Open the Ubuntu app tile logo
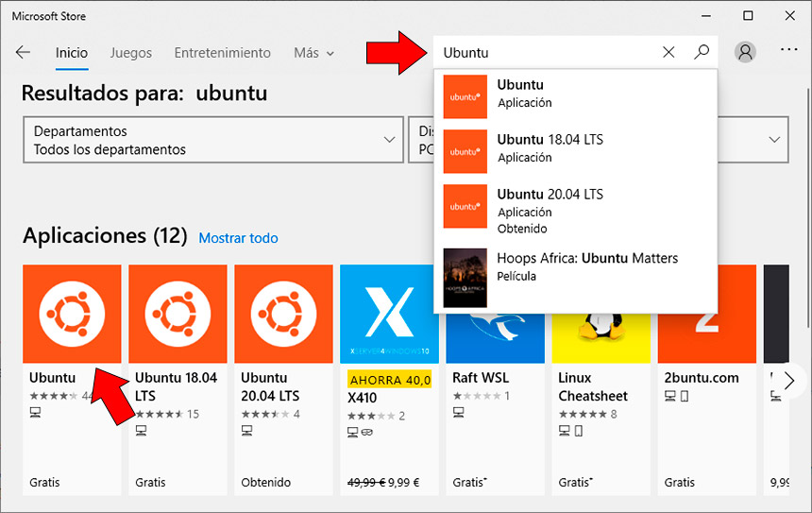 click(72, 314)
